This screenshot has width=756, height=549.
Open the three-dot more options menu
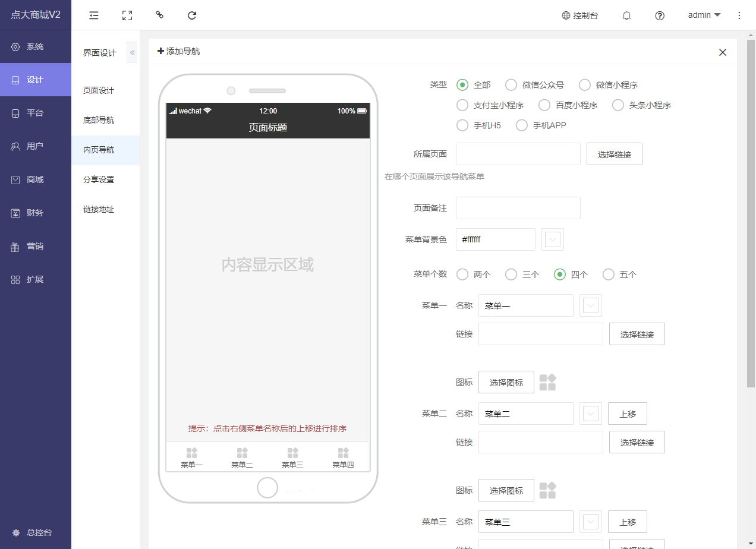coord(739,15)
